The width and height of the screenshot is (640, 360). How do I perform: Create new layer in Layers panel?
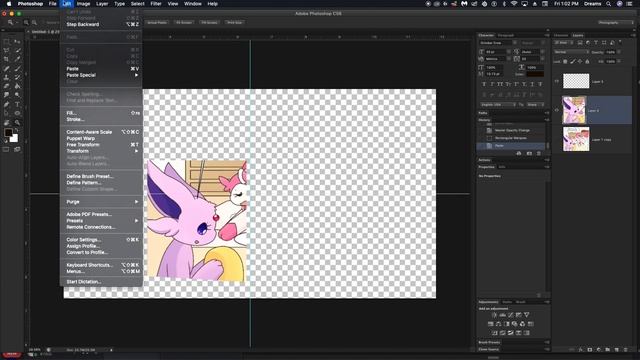[x=617, y=350]
